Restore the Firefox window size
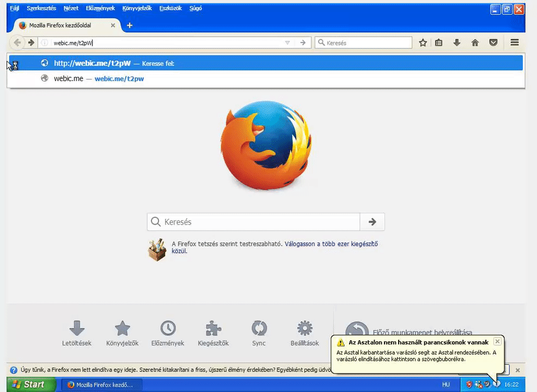The width and height of the screenshot is (537, 392). click(507, 9)
